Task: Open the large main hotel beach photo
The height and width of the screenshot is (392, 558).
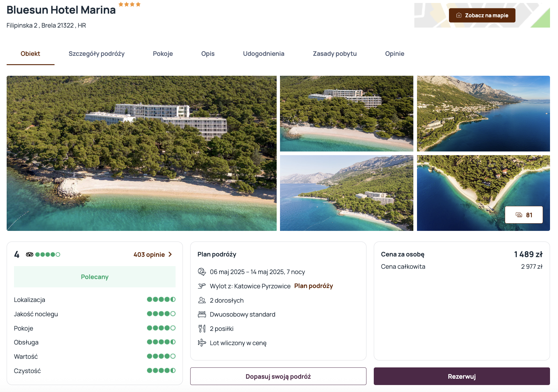Action: coord(142,153)
